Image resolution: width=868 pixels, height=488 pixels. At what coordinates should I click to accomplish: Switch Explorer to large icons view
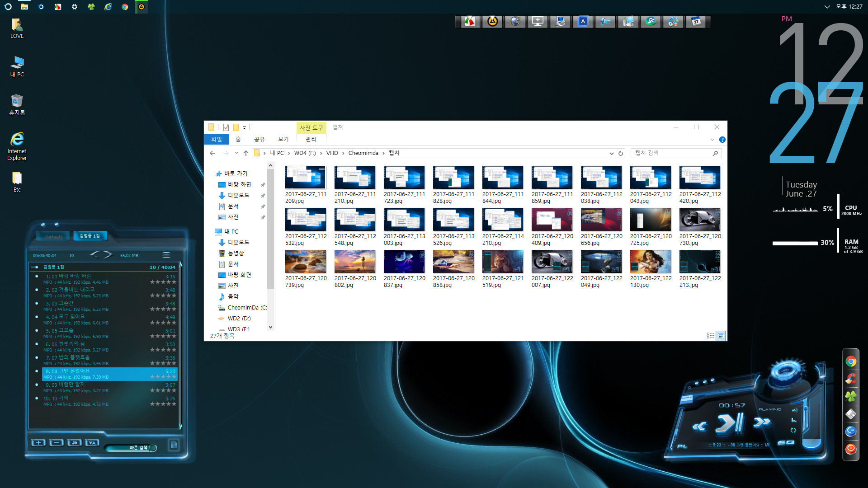tap(721, 336)
